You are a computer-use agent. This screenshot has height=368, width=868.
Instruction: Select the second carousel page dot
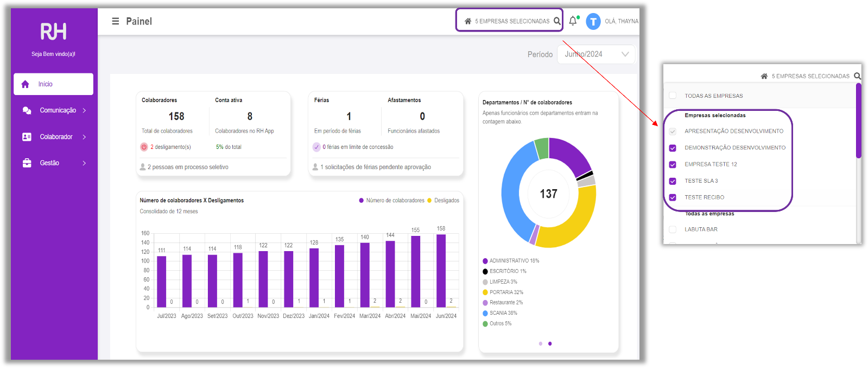coord(550,344)
